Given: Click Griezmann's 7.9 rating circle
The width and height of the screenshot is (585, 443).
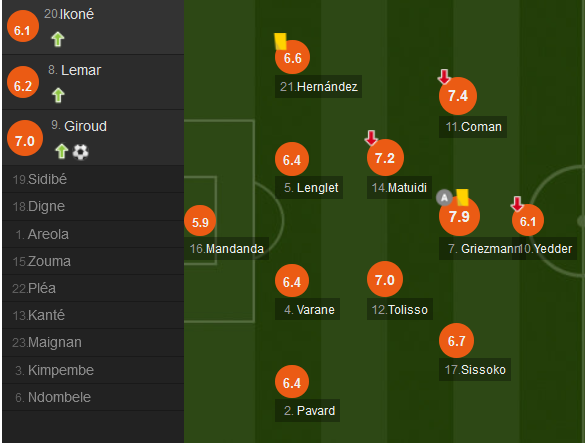Looking at the screenshot, I should [459, 216].
